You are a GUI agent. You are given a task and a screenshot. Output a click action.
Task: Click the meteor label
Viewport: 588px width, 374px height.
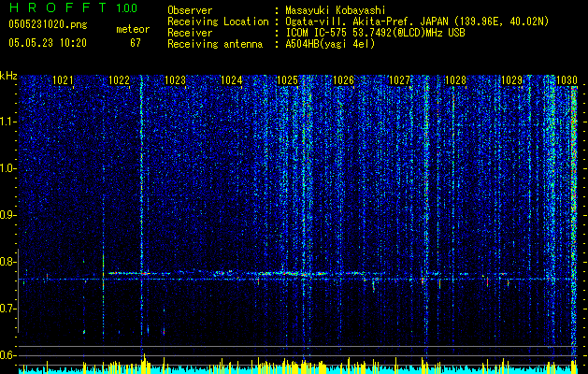[133, 29]
